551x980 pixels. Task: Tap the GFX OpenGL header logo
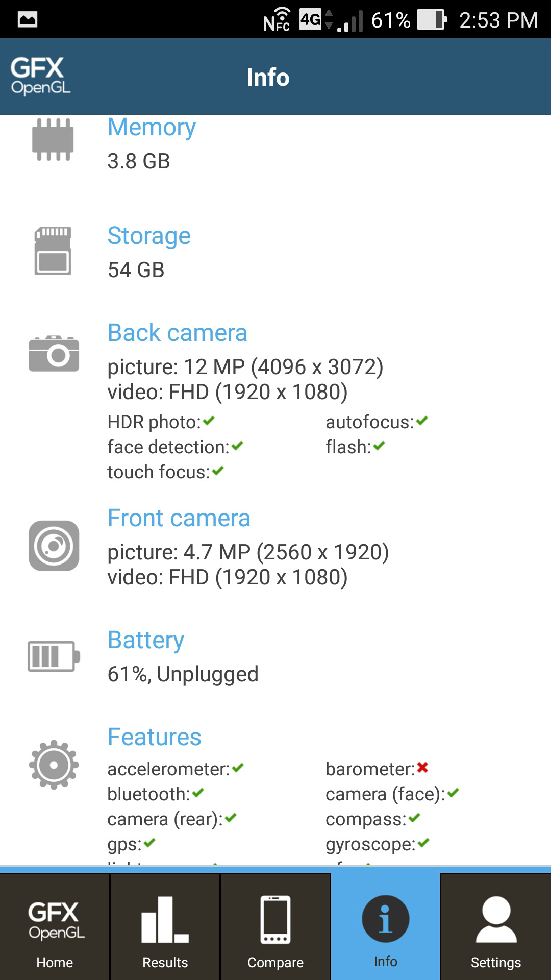(40, 77)
